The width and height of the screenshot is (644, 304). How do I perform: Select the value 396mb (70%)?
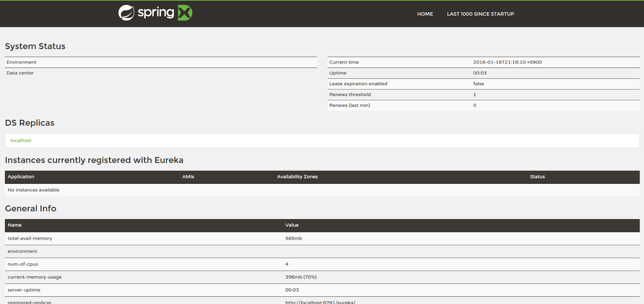pos(301,277)
